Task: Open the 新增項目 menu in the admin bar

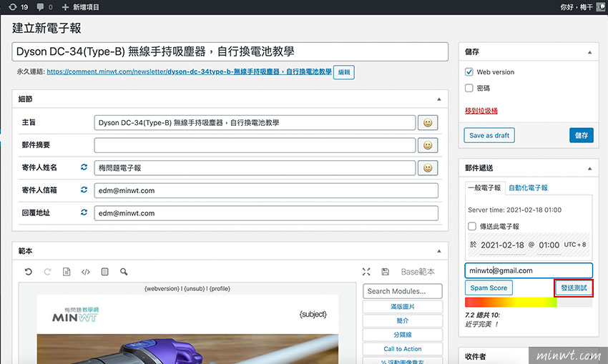Action: [81, 7]
